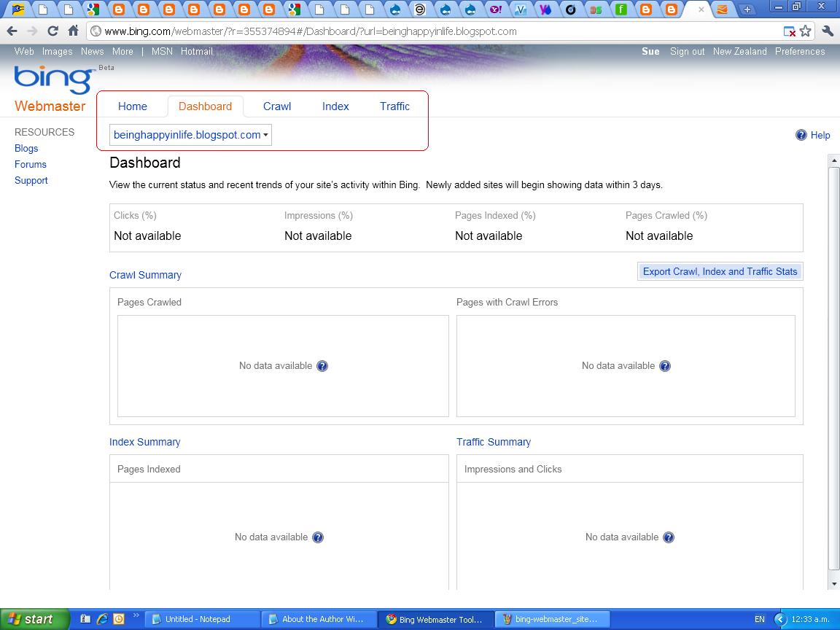Viewport: 840px width, 630px height.
Task: Open help icon in Pages with Crawl Errors panel
Action: (665, 366)
